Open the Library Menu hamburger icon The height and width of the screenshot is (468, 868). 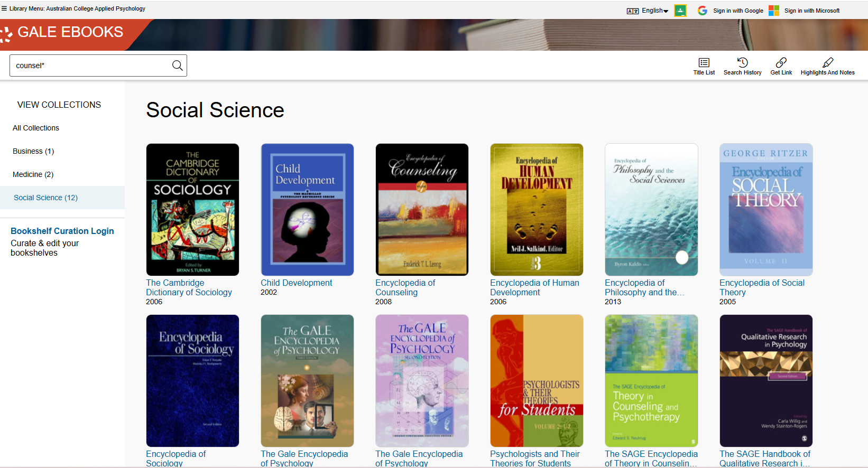tap(4, 8)
